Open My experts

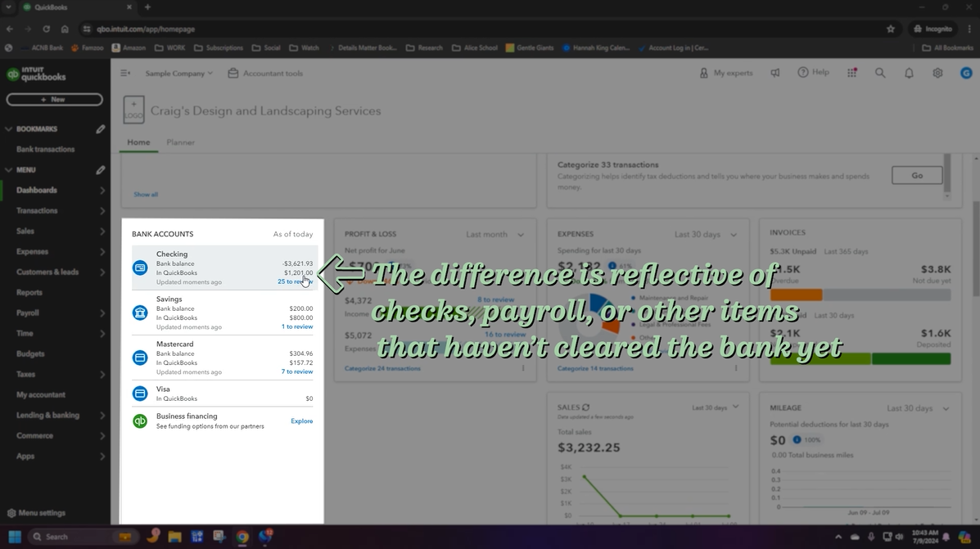click(x=725, y=73)
